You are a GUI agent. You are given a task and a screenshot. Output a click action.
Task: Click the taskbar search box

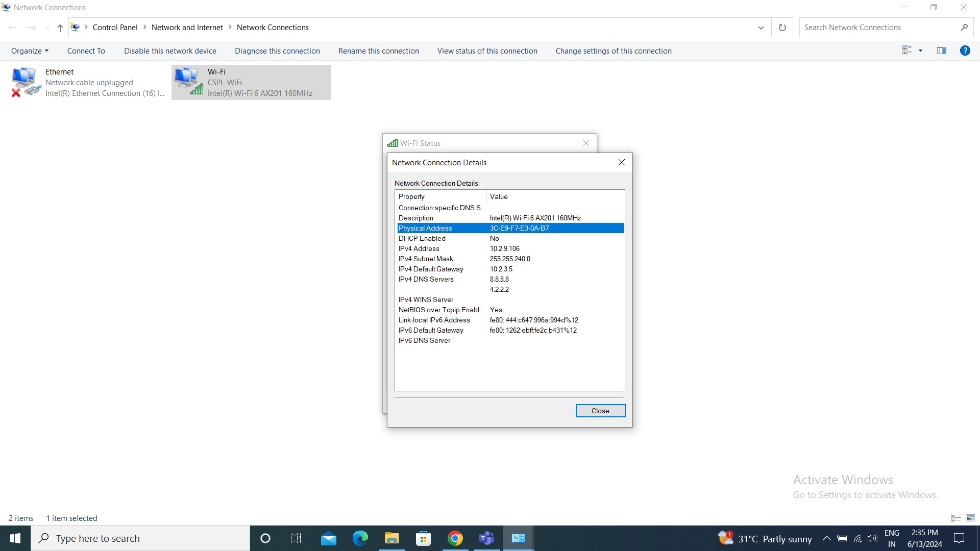(140, 538)
